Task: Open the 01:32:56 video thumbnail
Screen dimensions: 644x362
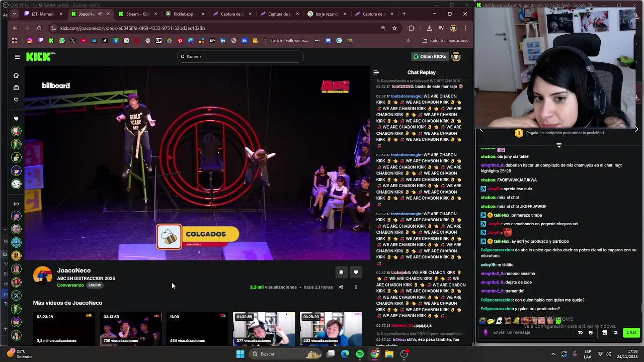Action: (264, 329)
